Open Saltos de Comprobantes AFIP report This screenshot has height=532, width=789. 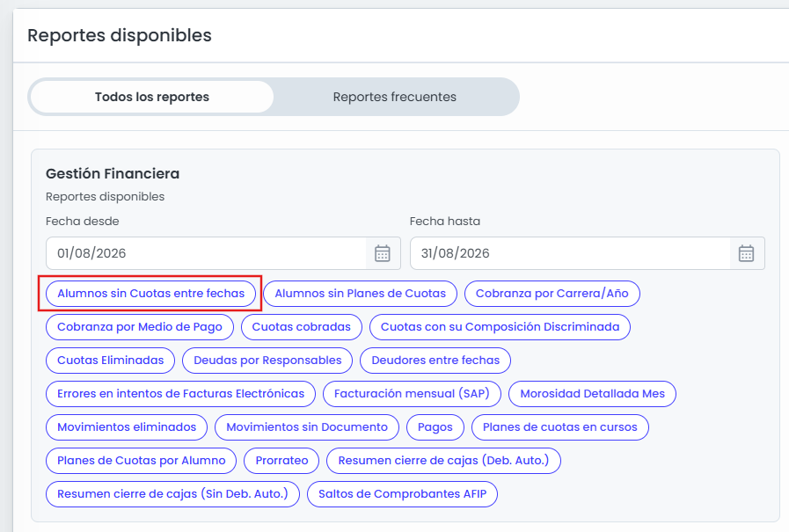pos(403,494)
